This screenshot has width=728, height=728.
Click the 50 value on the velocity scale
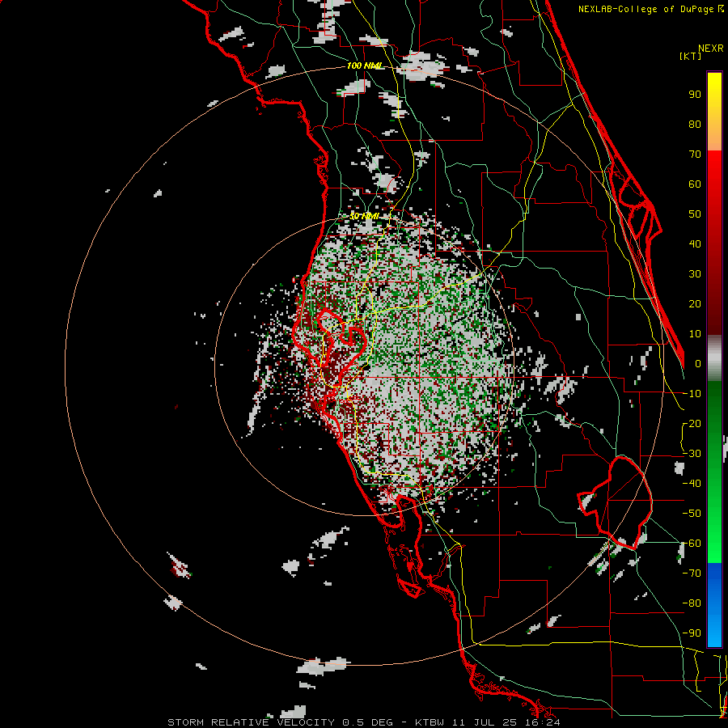(x=695, y=214)
